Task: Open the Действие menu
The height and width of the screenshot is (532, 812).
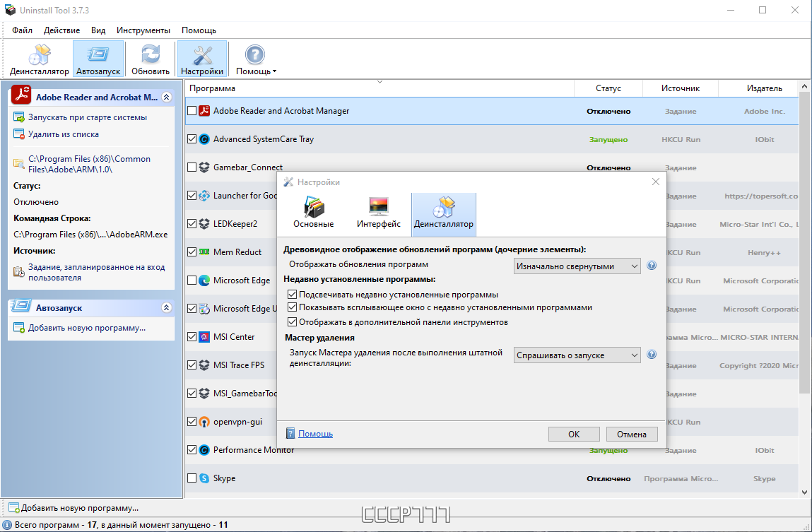Action: tap(61, 30)
